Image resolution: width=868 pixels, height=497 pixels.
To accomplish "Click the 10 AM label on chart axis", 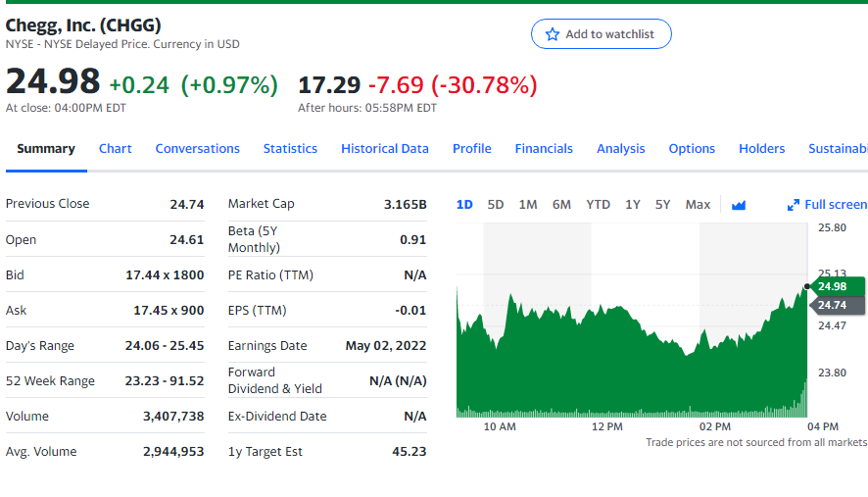I will (500, 427).
